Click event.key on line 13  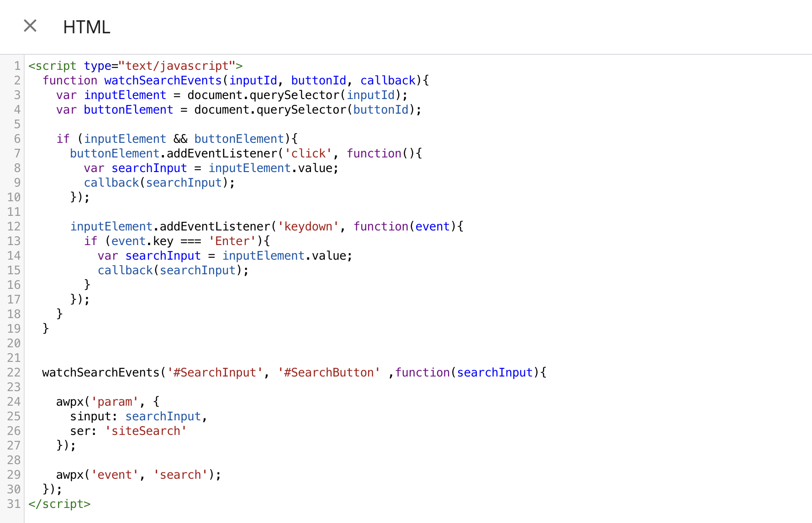coord(142,241)
